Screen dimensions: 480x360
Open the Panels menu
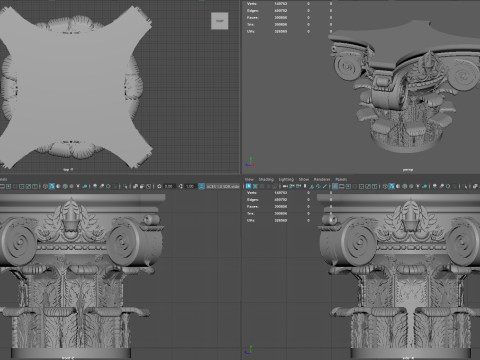[341, 179]
